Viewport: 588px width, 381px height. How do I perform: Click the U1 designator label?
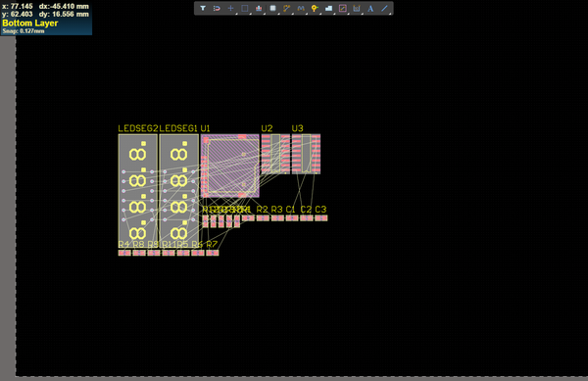(x=205, y=128)
